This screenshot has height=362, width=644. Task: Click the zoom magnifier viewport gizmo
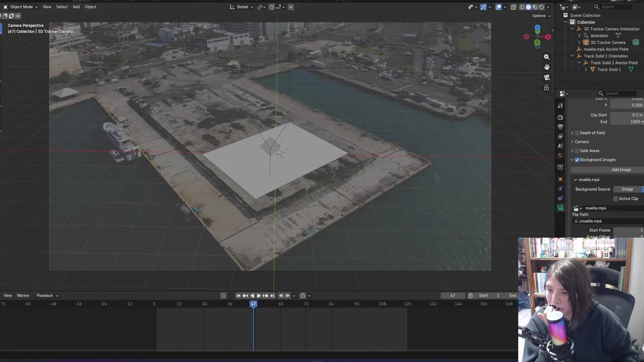[x=546, y=57]
